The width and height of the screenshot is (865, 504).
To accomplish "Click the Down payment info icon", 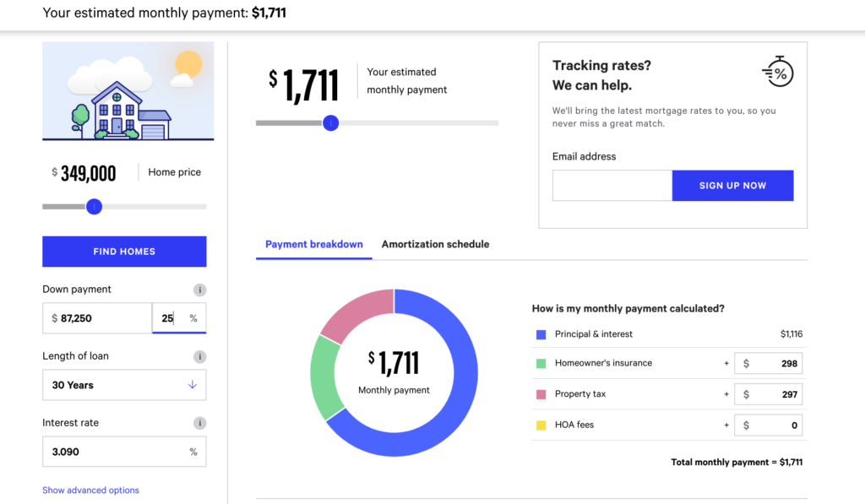I will (200, 290).
